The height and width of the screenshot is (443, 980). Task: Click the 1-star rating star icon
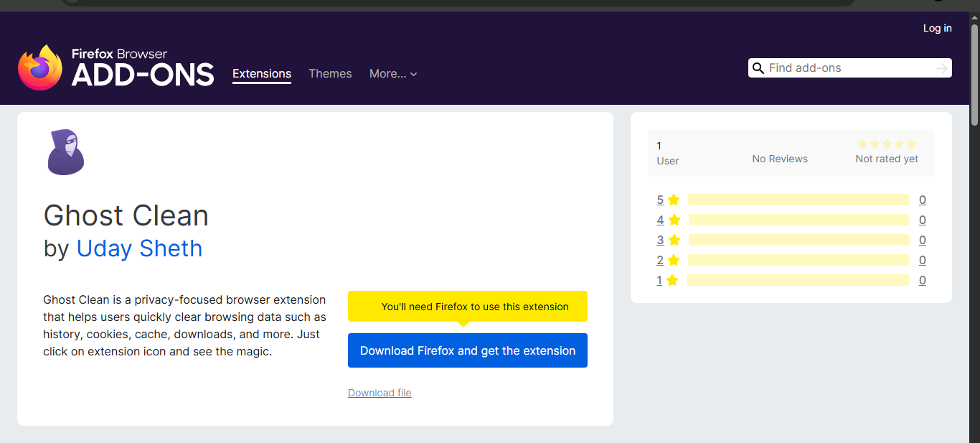pos(672,280)
